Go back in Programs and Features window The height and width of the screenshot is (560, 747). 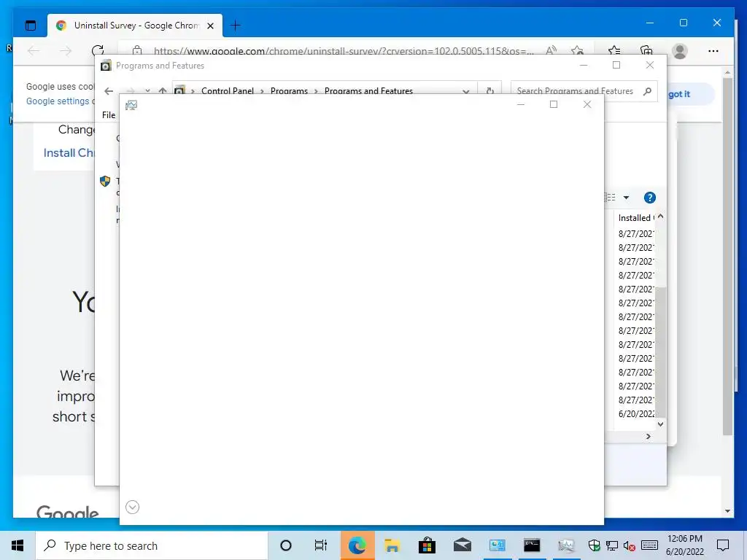[x=109, y=91]
